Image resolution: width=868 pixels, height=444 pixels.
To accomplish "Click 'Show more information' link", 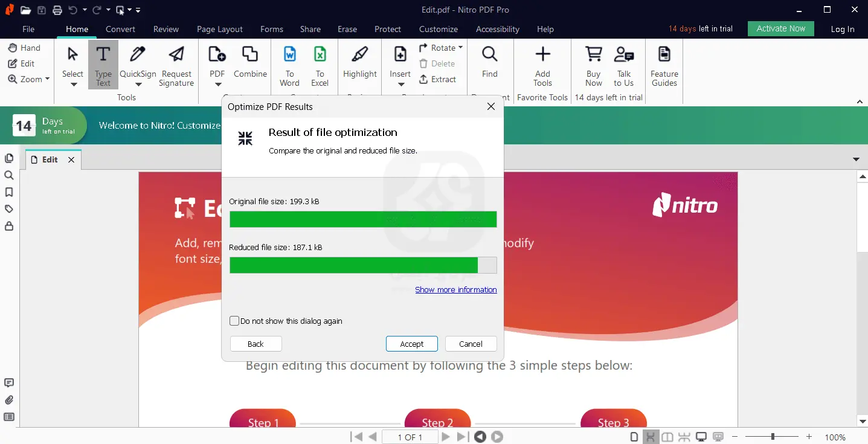I will click(455, 289).
